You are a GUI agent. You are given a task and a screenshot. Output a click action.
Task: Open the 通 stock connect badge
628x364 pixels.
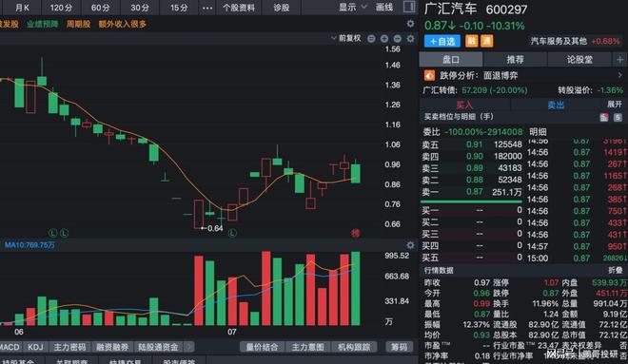click(x=486, y=41)
